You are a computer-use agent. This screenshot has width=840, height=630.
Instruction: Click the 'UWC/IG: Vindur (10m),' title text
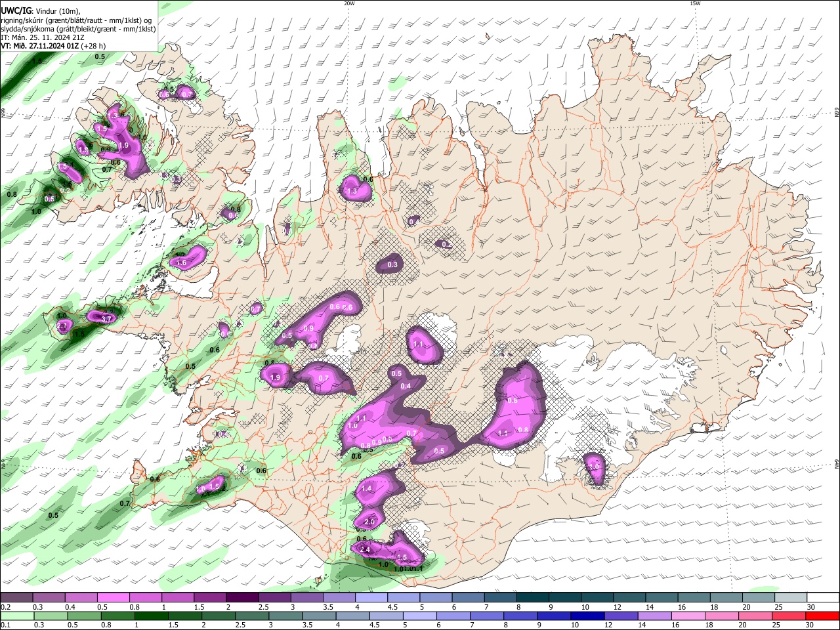click(x=41, y=11)
